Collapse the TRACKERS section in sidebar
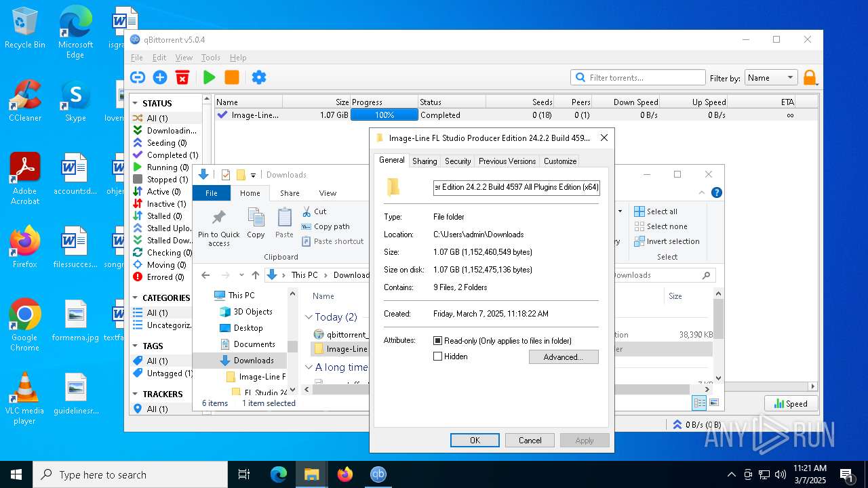This screenshot has height=488, width=868. [136, 394]
